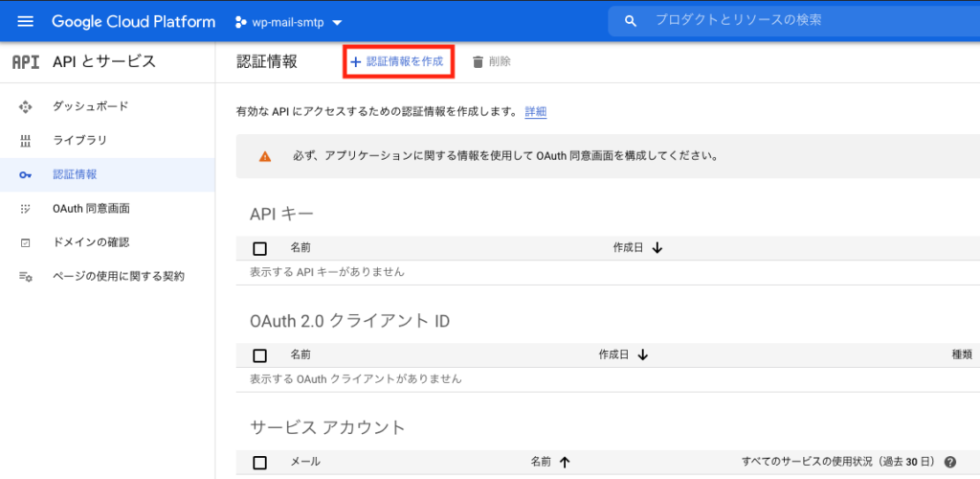The height and width of the screenshot is (479, 980).
Task: Click the trash 削除 icon
Action: (x=478, y=61)
